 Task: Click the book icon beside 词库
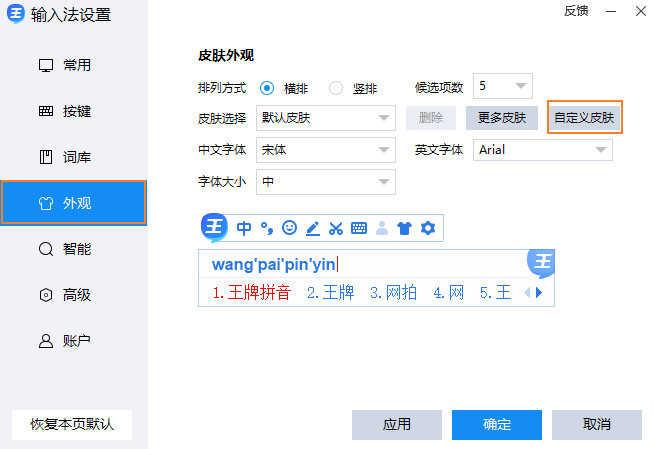pyautogui.click(x=46, y=157)
